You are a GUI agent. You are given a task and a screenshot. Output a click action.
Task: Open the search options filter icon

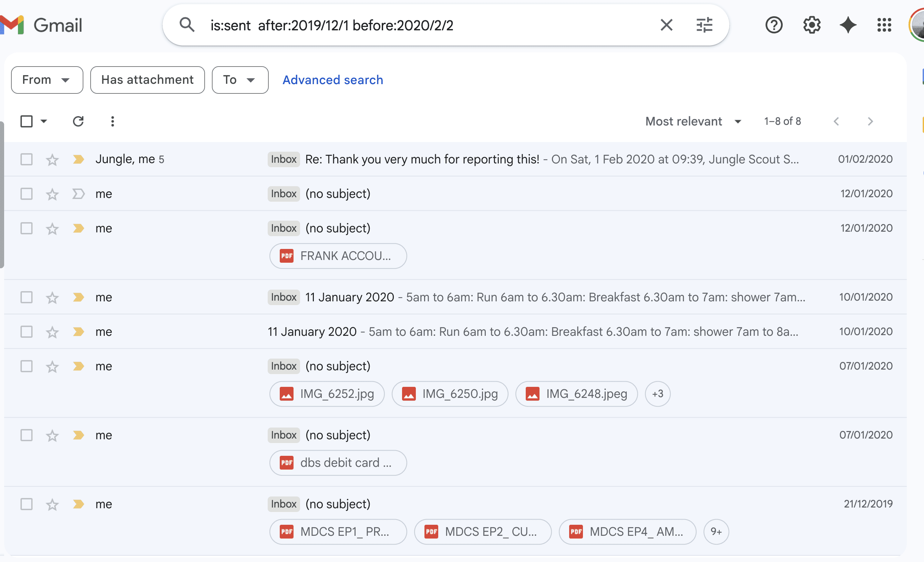pos(704,25)
